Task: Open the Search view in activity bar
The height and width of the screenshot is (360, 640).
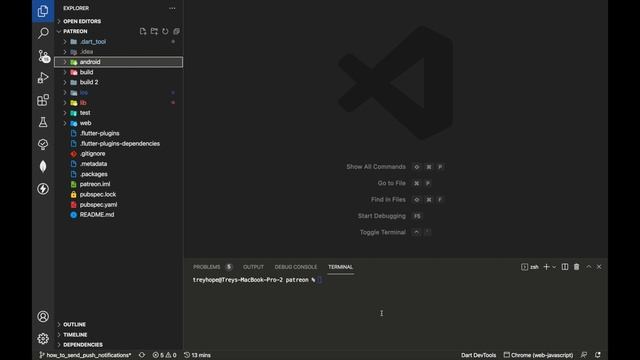Action: pyautogui.click(x=43, y=33)
